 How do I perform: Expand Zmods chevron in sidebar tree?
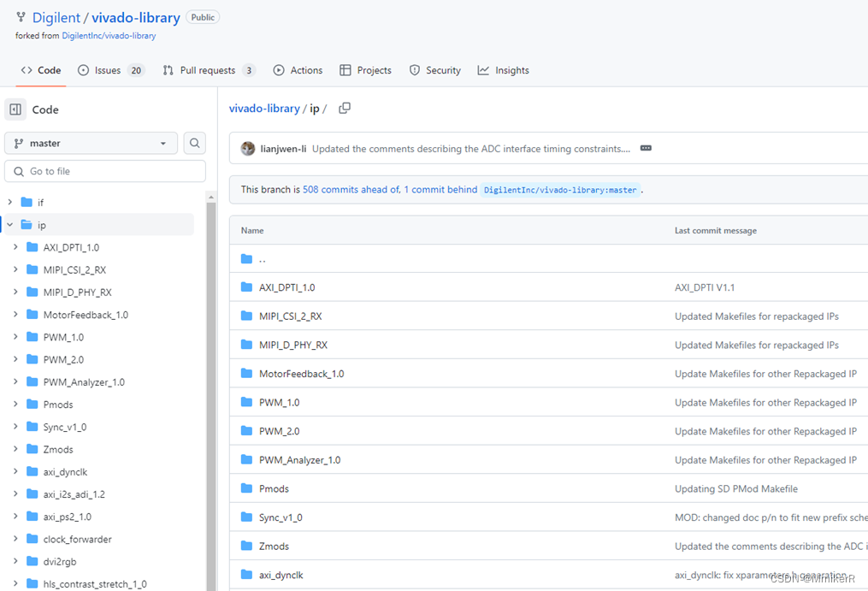(x=15, y=449)
